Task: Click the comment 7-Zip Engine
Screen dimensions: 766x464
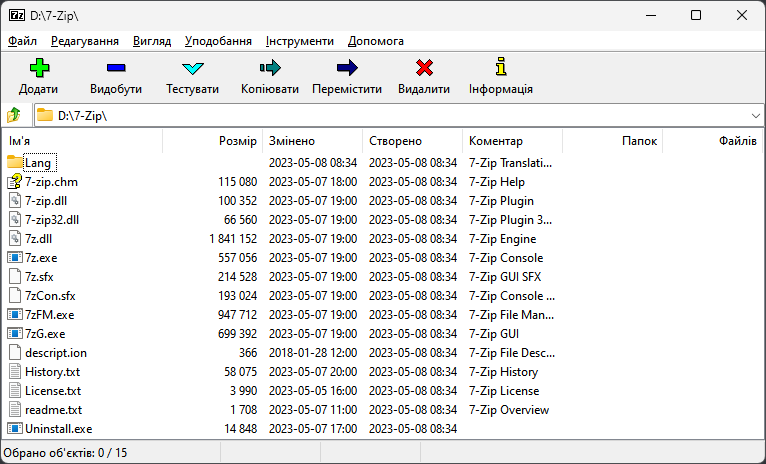Action: (502, 239)
